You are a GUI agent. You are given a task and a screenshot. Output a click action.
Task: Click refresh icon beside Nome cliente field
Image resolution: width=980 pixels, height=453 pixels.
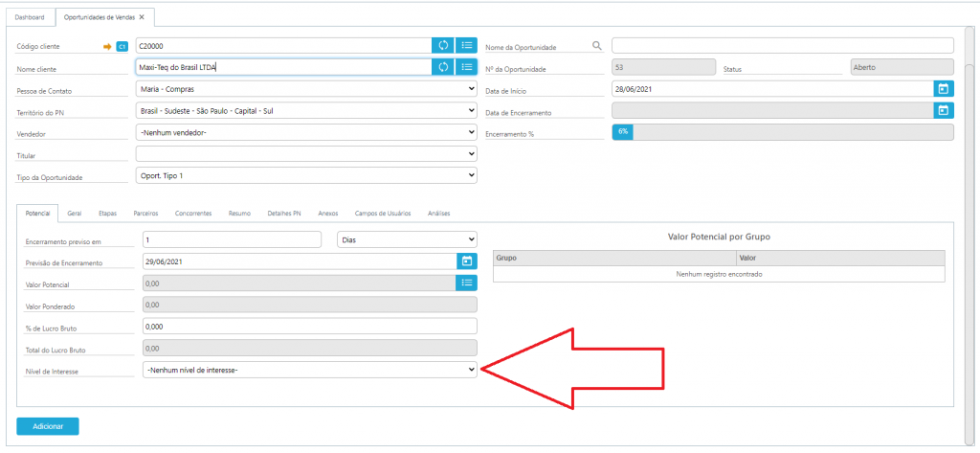(443, 67)
